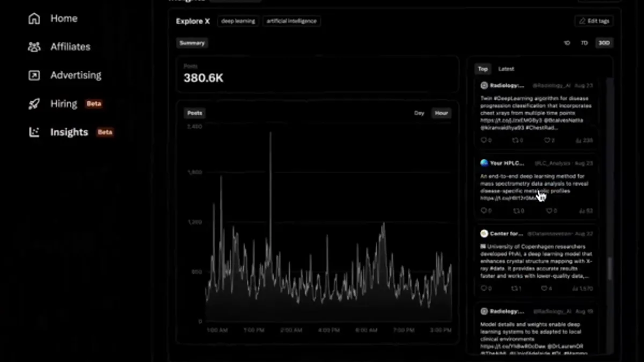Repost the University of Copenhagen post
644x362 pixels.
(514, 288)
